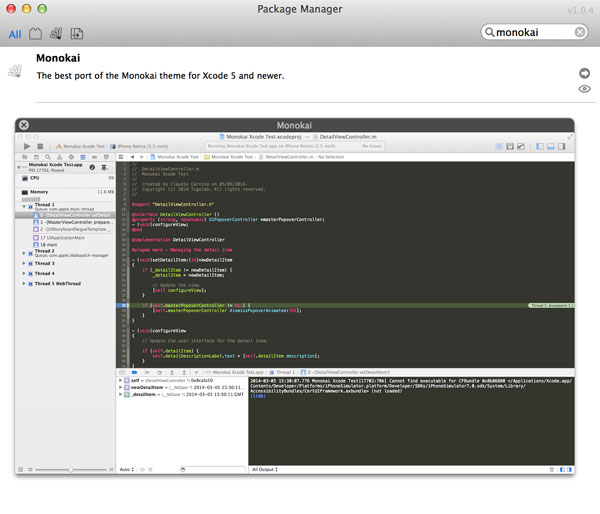Open the related items menu in jump bar

[121, 157]
